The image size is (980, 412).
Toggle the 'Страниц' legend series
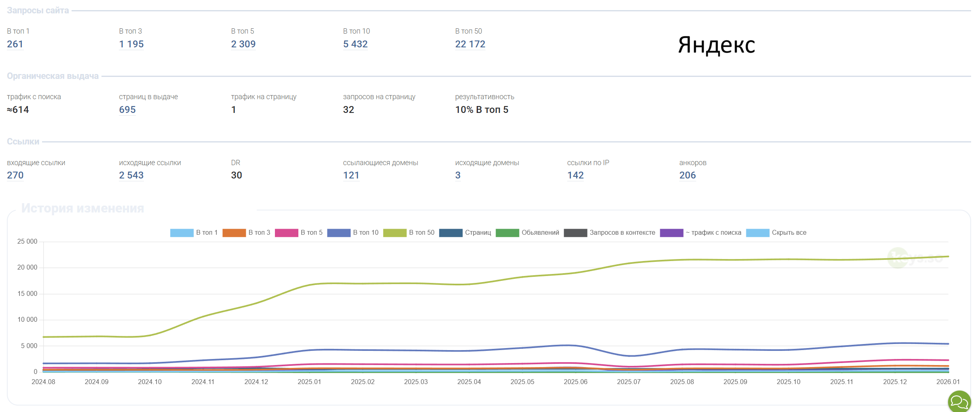[465, 233]
